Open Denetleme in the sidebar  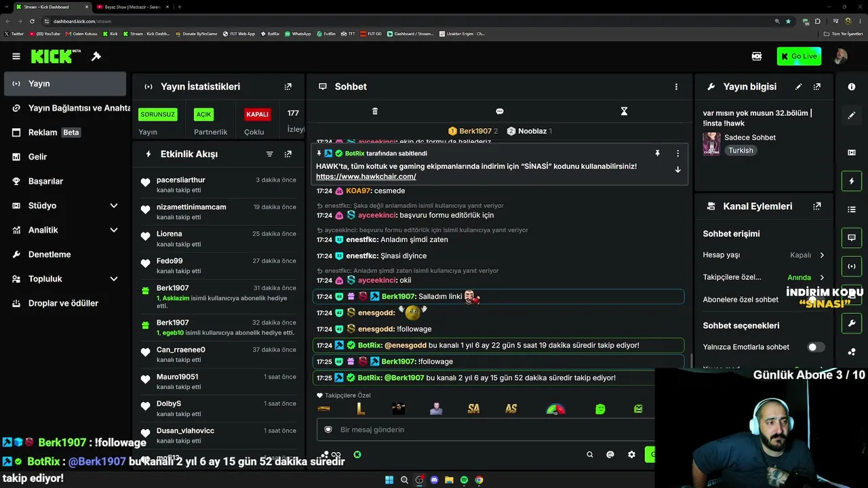click(x=65, y=255)
